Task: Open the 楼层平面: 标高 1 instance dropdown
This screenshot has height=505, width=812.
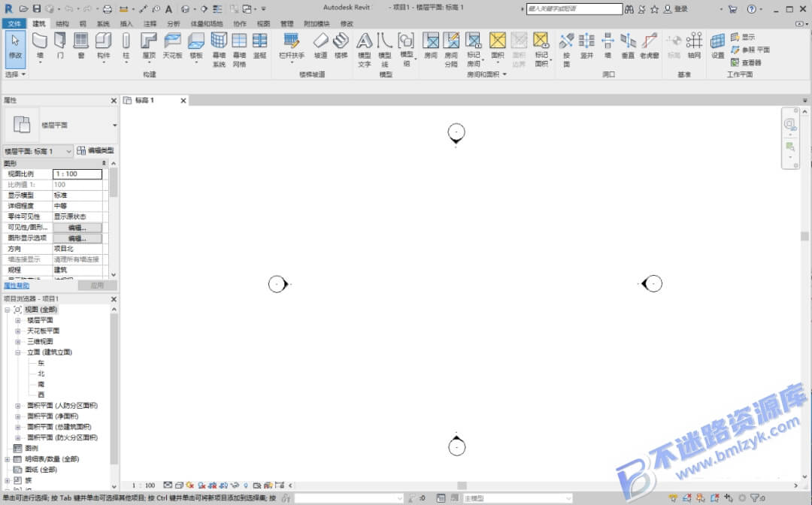Action: (x=38, y=151)
